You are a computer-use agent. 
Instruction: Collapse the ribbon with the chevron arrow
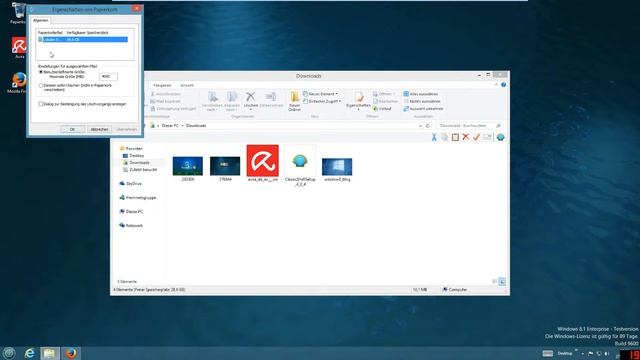point(496,85)
